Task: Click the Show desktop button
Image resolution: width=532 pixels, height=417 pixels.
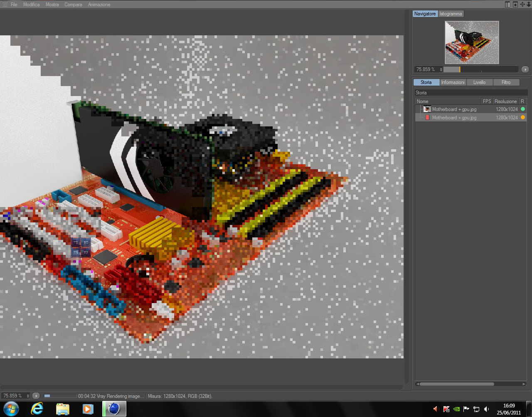Action: (x=529, y=409)
